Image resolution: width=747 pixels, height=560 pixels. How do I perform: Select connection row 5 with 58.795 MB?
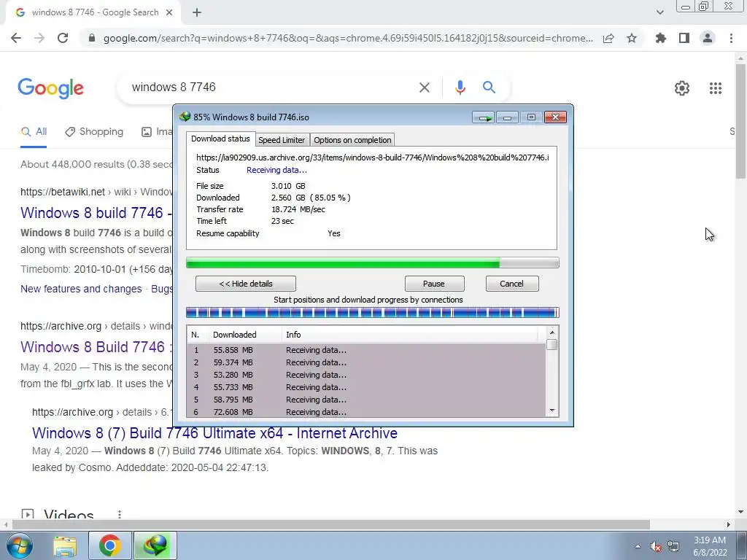[366, 400]
